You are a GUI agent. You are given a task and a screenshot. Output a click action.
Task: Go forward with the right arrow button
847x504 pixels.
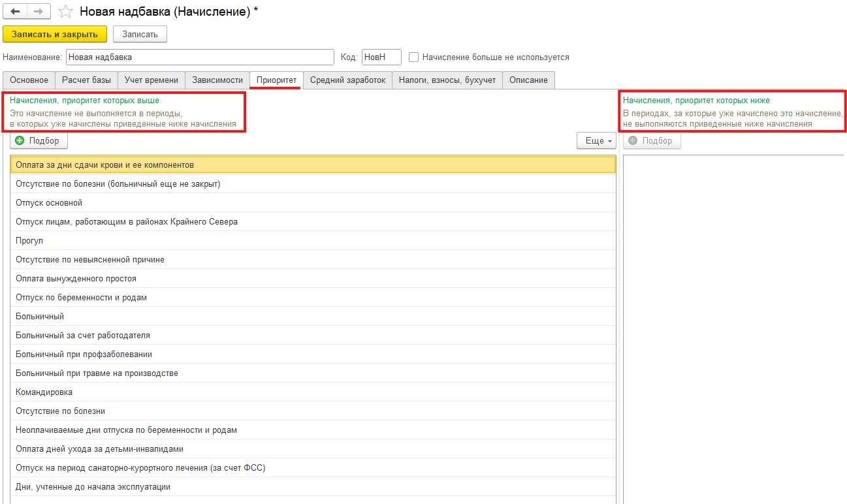39,11
